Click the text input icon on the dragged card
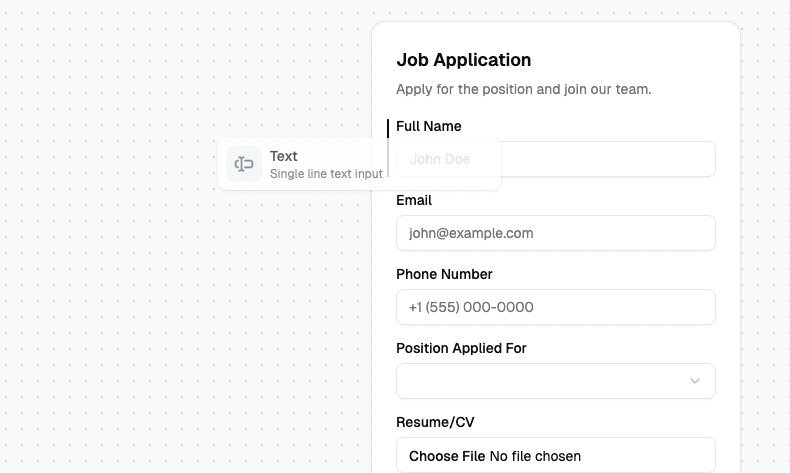Screen dimensions: 790x473 (x=244, y=164)
